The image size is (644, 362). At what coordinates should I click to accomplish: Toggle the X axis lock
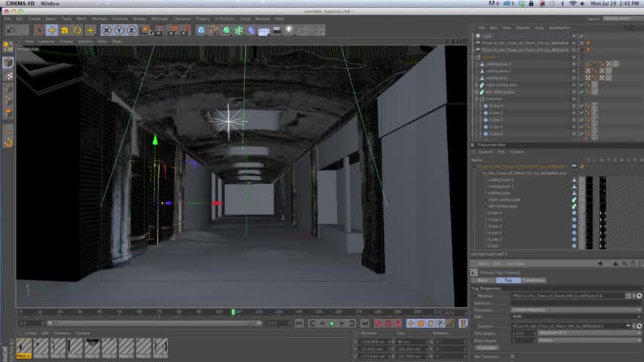(x=106, y=30)
